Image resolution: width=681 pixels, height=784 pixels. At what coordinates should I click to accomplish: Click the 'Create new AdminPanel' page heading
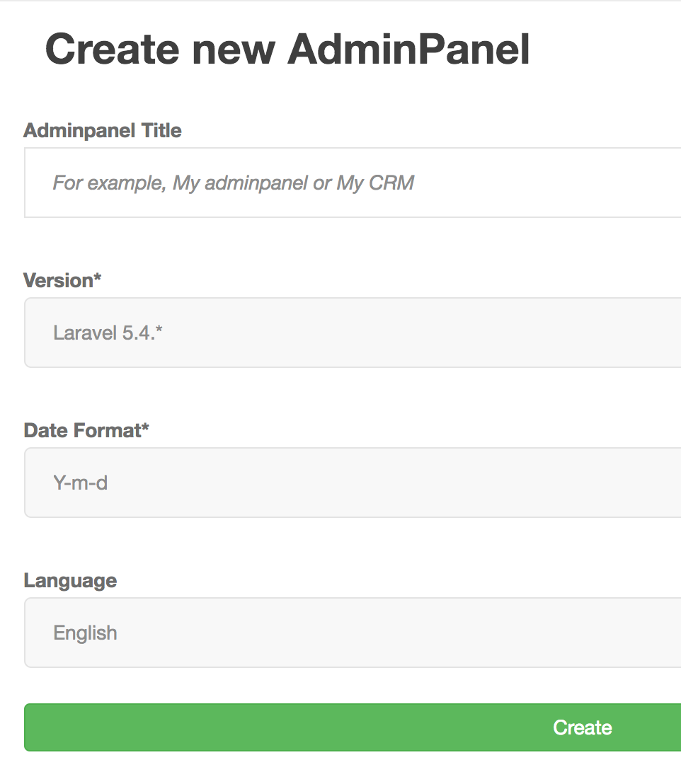288,48
